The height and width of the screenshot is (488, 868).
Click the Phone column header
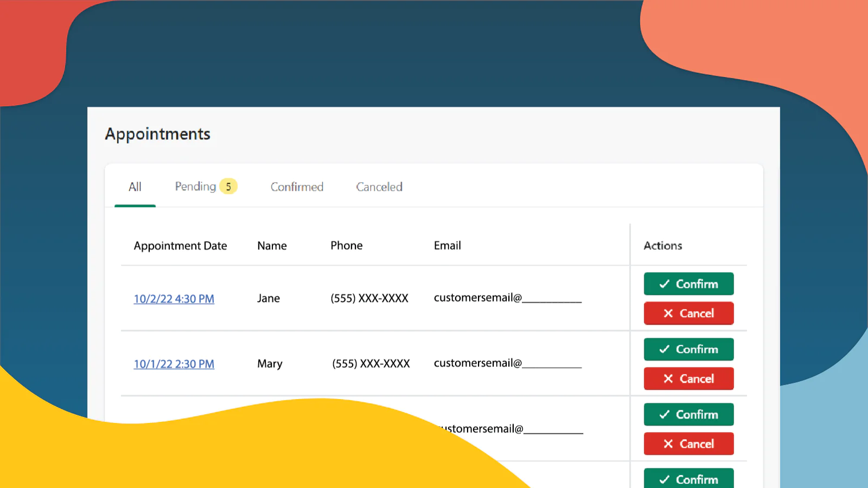347,246
